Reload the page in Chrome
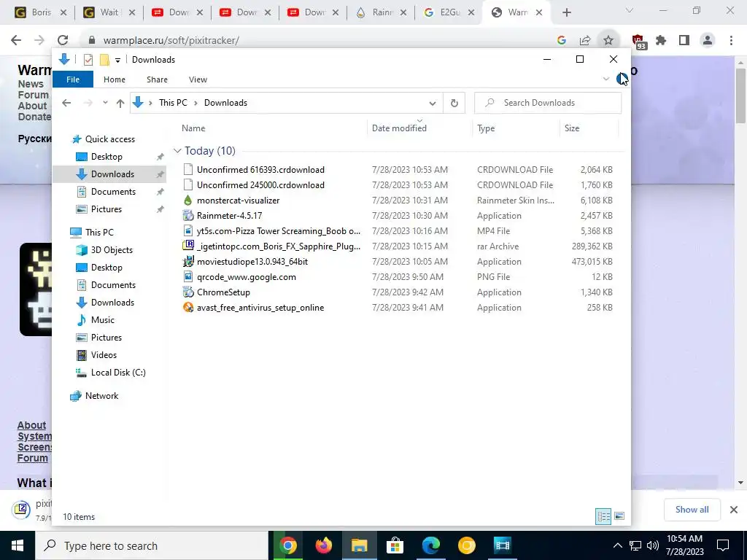 click(x=63, y=41)
